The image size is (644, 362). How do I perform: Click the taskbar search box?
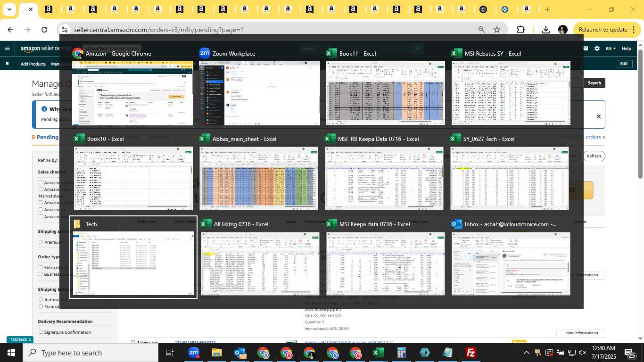pyautogui.click(x=91, y=353)
